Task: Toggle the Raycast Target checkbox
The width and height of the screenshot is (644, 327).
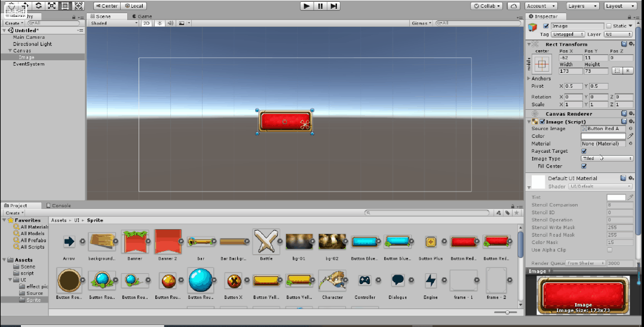Action: 584,151
